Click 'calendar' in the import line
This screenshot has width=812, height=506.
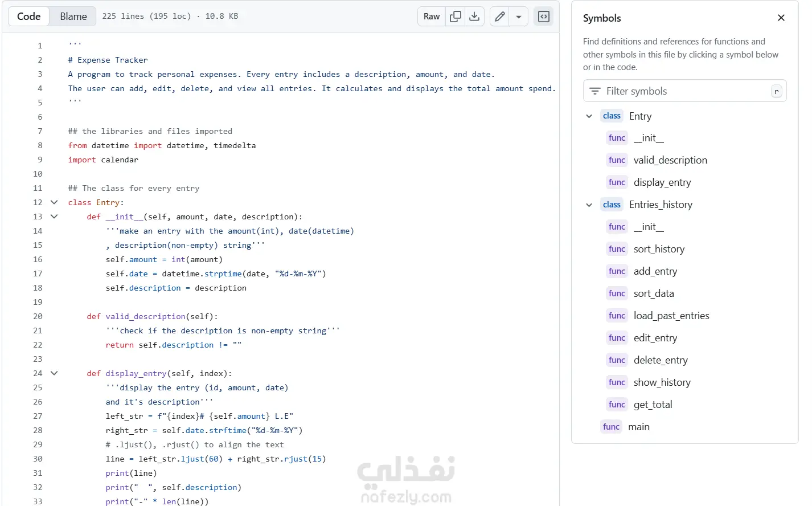click(120, 160)
